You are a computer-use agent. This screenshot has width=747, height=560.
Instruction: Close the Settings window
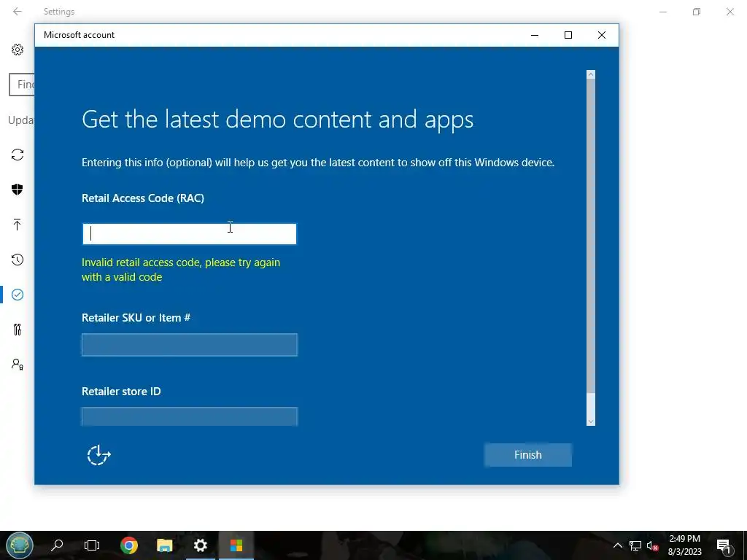point(729,12)
